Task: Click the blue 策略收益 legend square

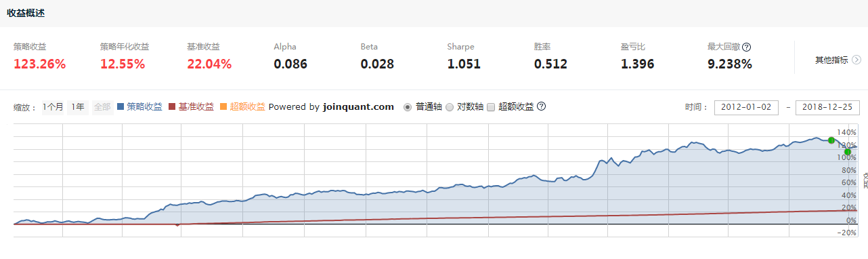Action: coord(121,106)
